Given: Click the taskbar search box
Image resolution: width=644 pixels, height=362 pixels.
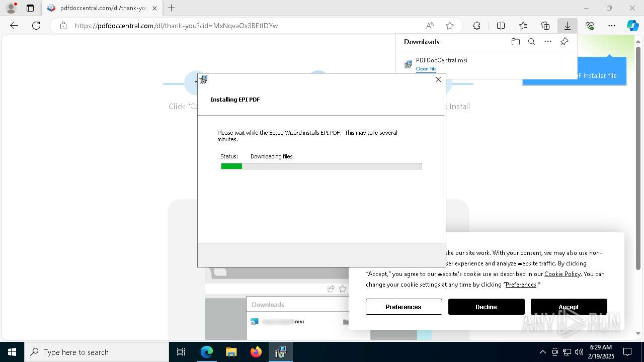Looking at the screenshot, I should tap(97, 352).
